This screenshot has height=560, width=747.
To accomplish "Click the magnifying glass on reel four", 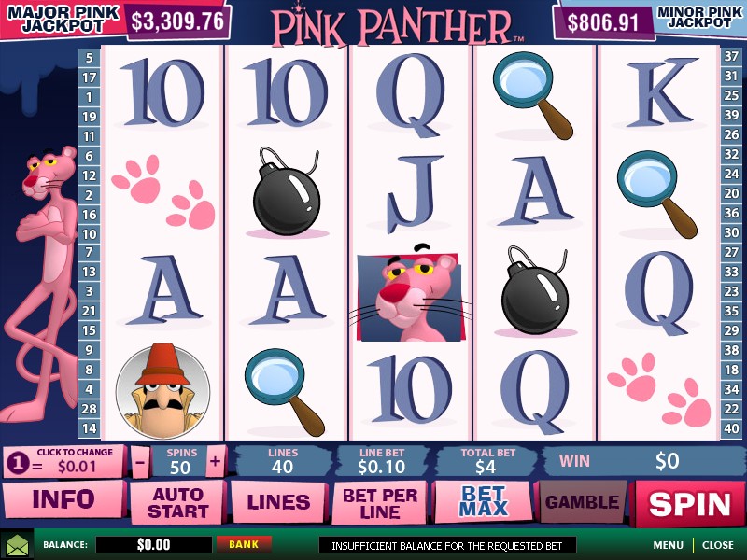I will tap(532, 95).
